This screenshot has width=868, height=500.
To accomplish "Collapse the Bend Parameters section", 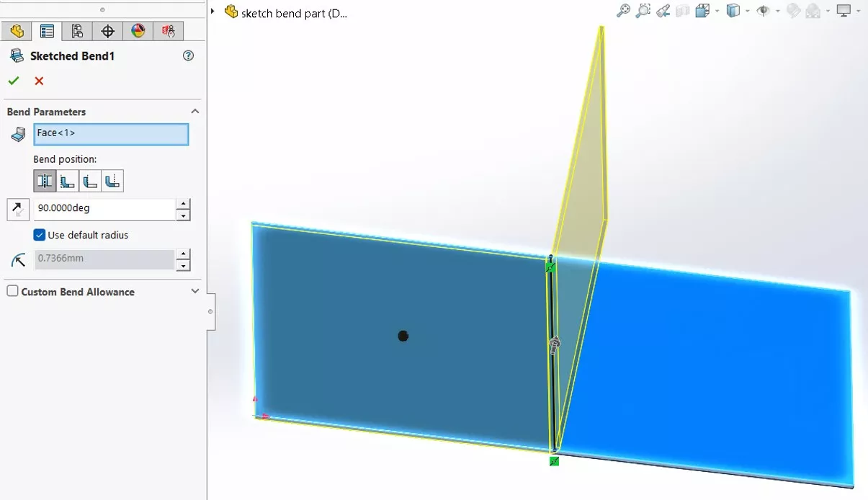I will tap(194, 112).
